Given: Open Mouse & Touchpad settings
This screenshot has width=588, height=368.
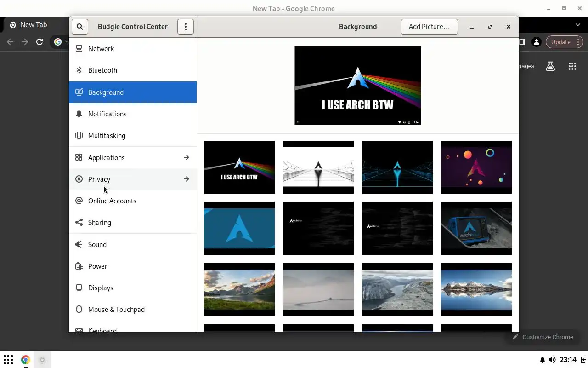Looking at the screenshot, I should (133, 310).
